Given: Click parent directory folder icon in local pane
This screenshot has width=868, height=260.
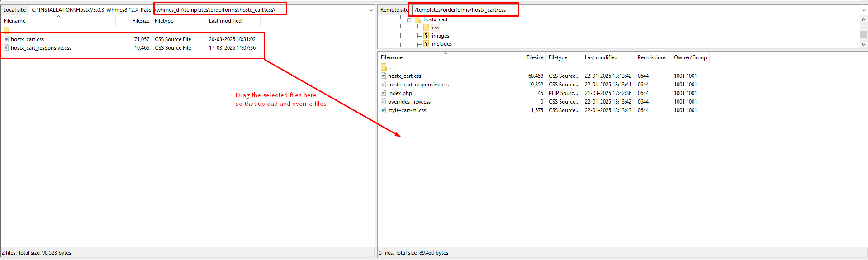Looking at the screenshot, I should tap(6, 30).
